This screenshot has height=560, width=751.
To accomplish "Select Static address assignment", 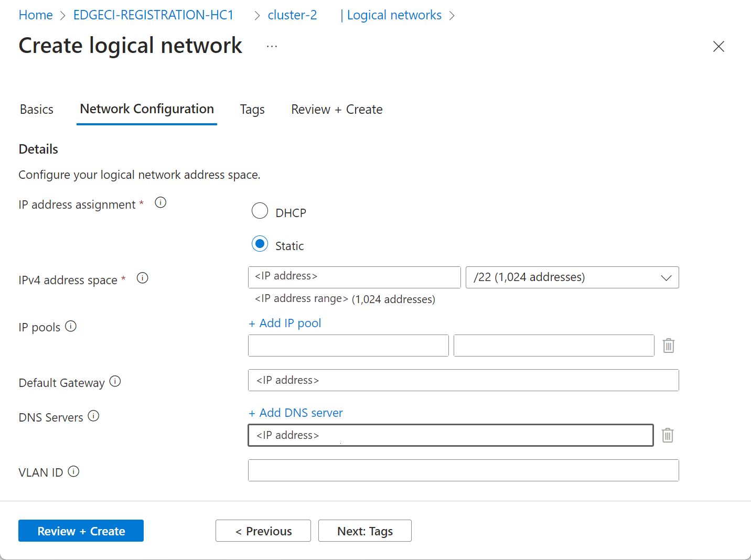I will (x=260, y=244).
